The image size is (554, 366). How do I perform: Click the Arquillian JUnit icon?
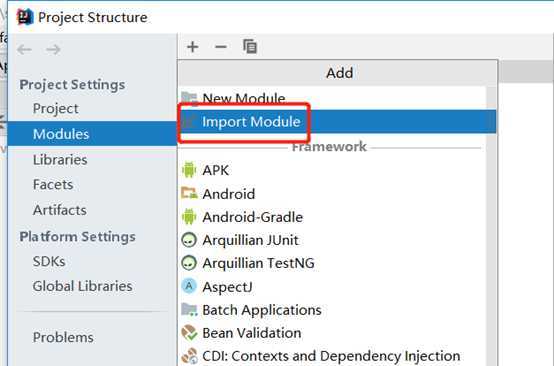click(x=189, y=240)
